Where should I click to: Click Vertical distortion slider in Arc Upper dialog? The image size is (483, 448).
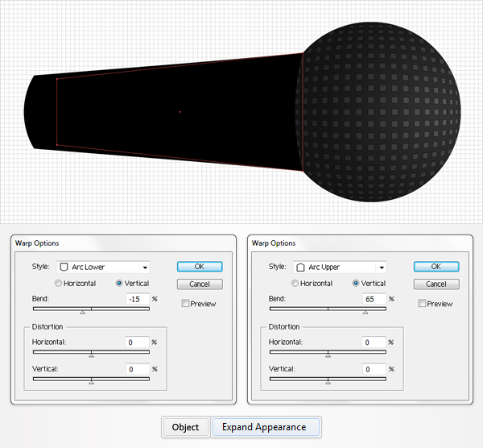point(328,380)
